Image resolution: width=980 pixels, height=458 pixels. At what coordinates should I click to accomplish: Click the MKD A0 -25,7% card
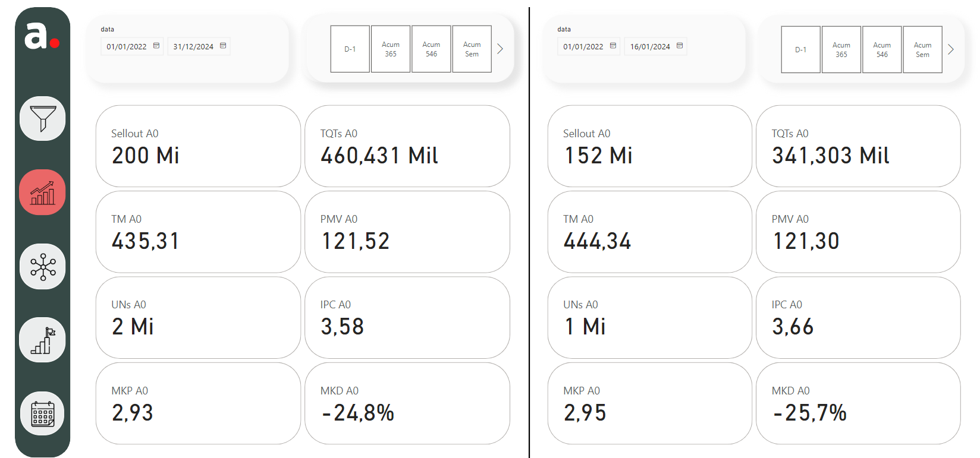[858, 403]
